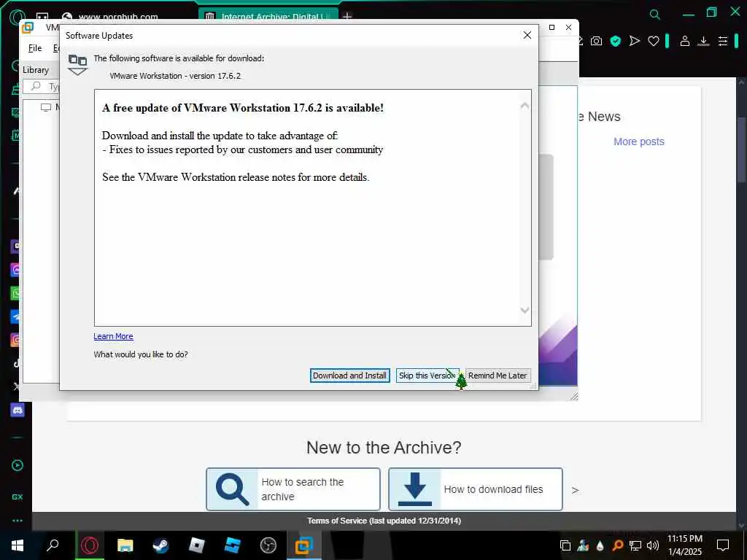Click Skip this Version button
The height and width of the screenshot is (560, 747).
point(427,376)
